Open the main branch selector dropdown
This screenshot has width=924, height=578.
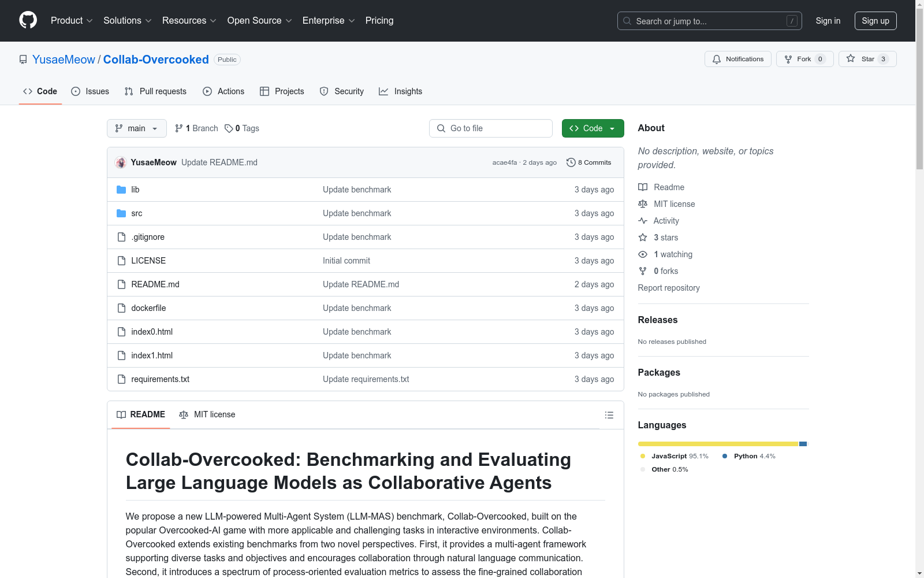(x=137, y=128)
